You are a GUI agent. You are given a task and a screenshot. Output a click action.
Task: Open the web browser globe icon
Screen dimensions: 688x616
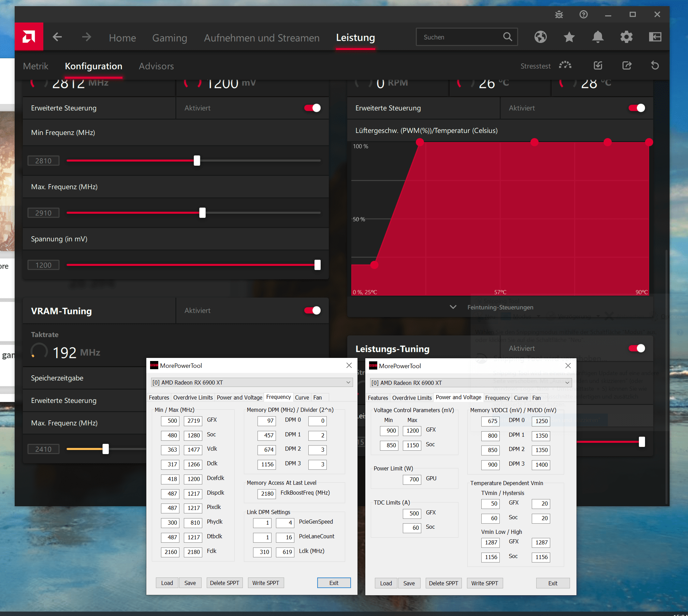(x=540, y=37)
